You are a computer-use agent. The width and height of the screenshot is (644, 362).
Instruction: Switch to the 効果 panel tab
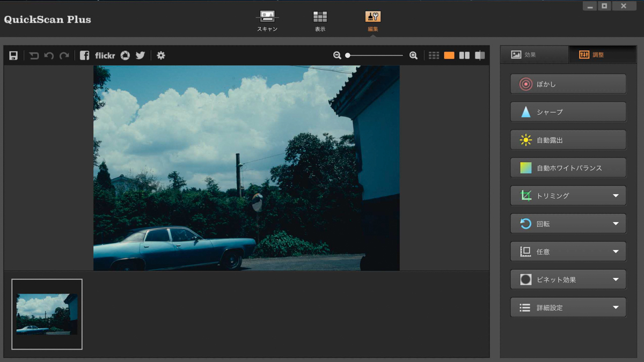point(534,55)
